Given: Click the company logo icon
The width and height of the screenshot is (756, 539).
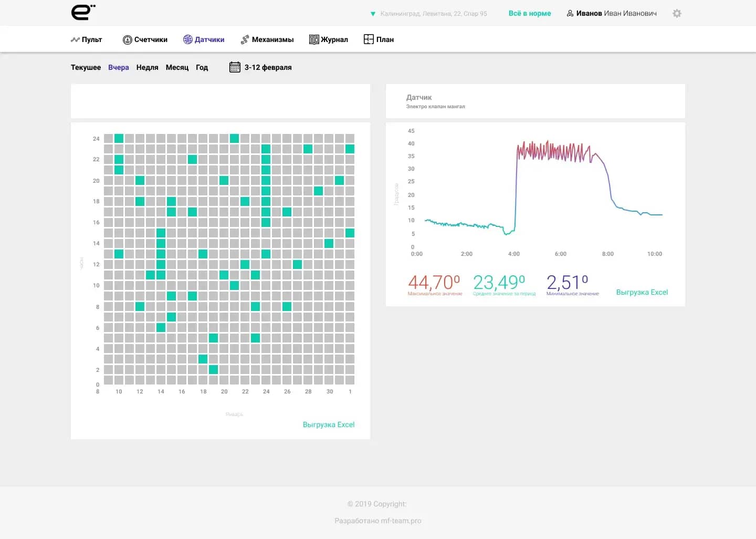Looking at the screenshot, I should pos(83,13).
